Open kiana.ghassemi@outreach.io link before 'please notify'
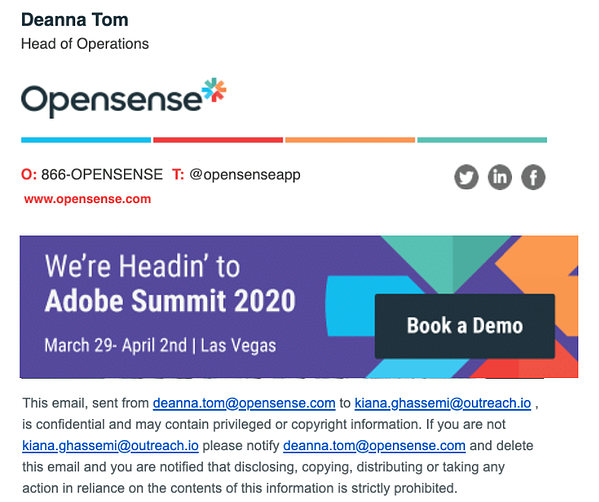The height and width of the screenshot is (502, 599). (x=110, y=445)
